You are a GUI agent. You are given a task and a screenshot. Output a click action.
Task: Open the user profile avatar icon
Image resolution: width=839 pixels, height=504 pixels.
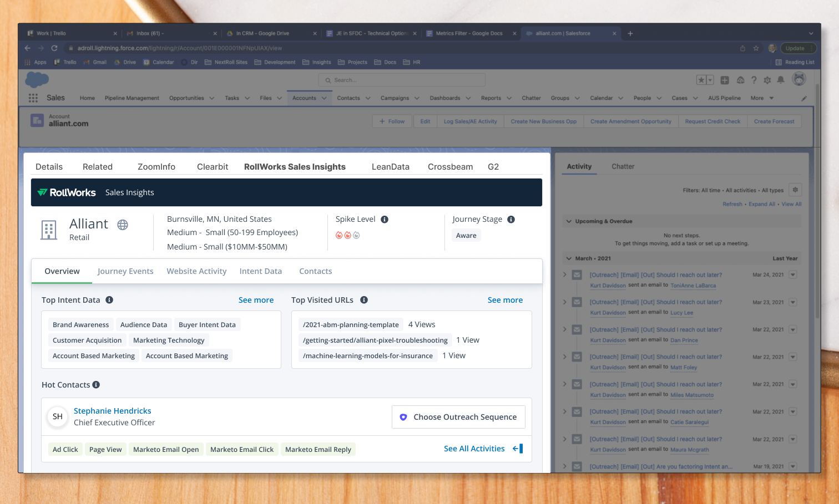click(x=799, y=80)
